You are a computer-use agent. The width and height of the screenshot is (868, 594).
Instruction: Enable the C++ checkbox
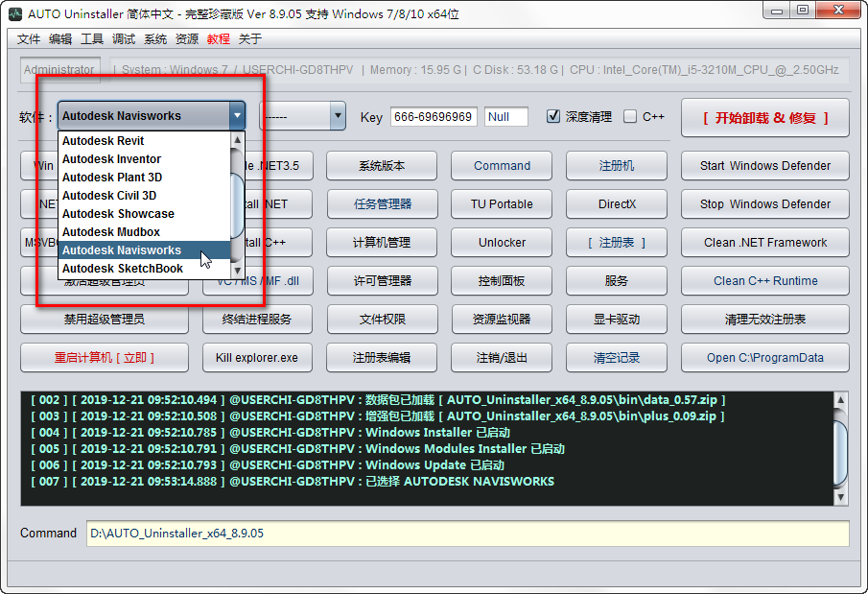(x=629, y=116)
